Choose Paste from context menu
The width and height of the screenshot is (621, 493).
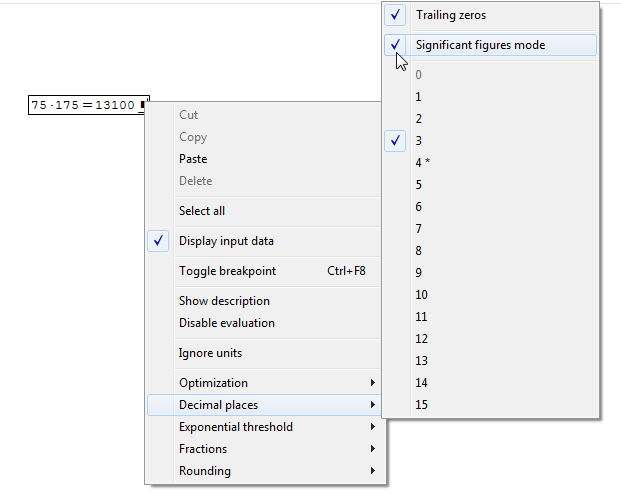point(193,159)
